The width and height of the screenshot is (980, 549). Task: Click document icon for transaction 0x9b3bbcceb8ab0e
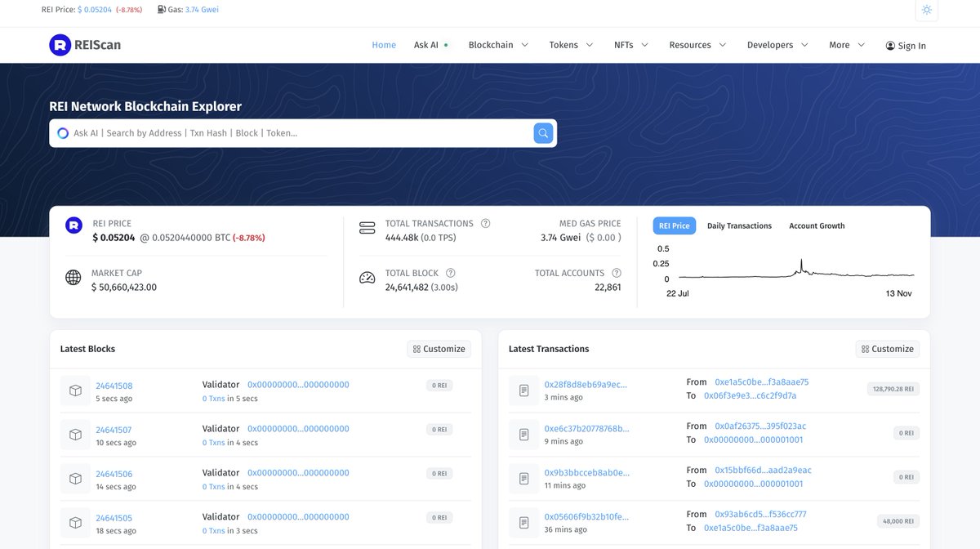[x=523, y=480]
